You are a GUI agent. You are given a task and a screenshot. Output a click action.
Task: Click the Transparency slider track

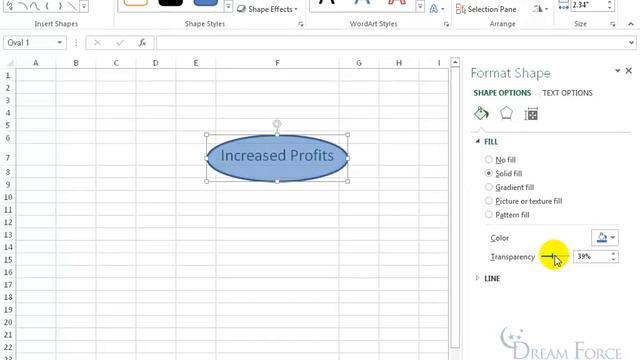[554, 256]
